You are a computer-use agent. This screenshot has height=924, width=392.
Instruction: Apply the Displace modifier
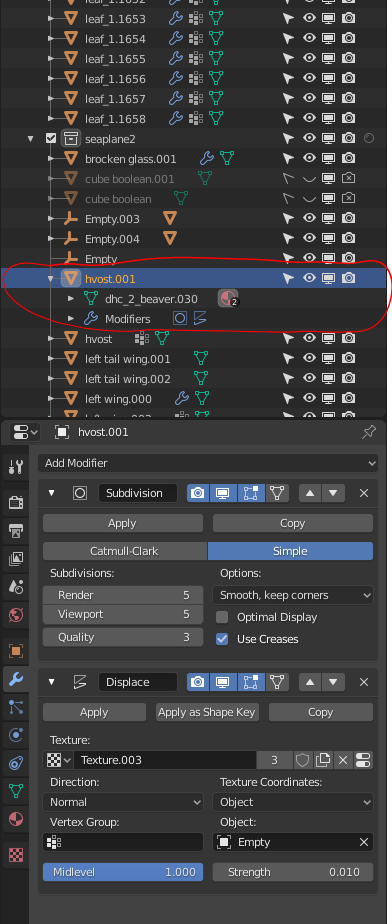click(x=94, y=712)
